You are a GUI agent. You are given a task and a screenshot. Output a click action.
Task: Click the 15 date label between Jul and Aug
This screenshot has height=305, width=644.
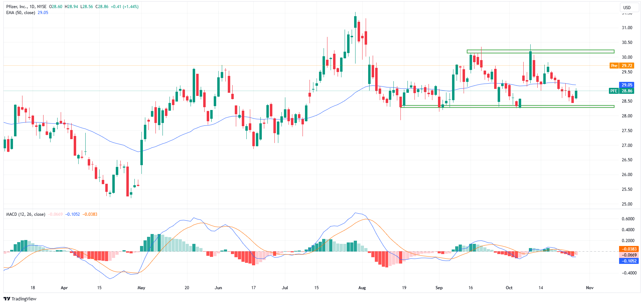tap(317, 288)
